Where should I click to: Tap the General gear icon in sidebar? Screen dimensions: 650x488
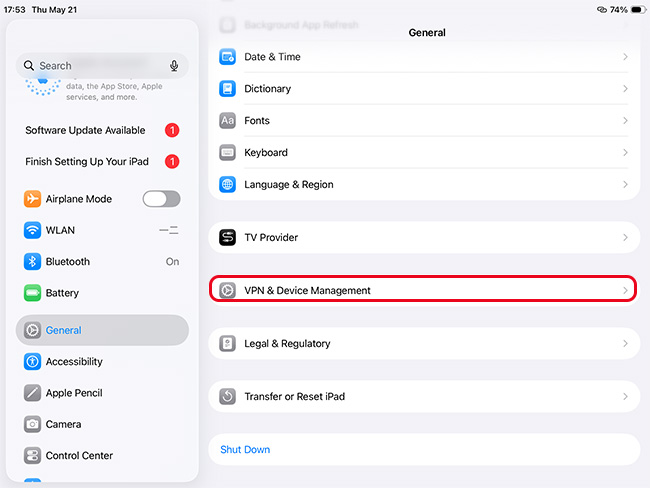(x=32, y=330)
